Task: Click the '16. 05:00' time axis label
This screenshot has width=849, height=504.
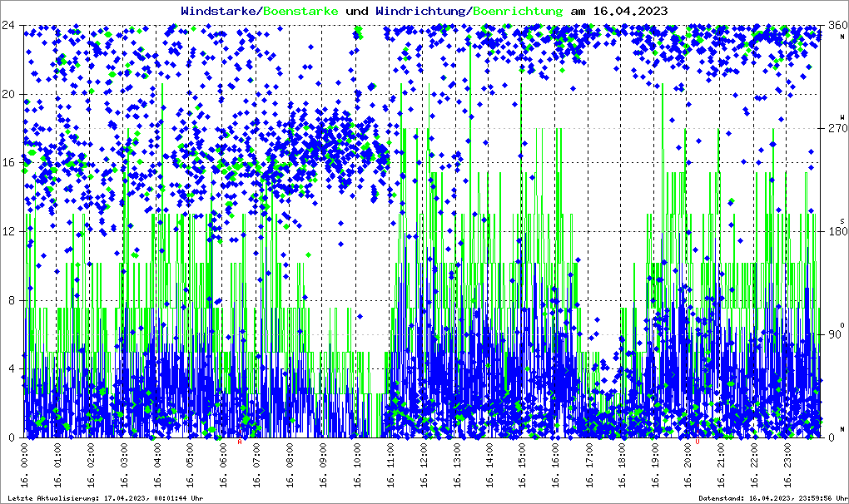Action: coord(190,465)
